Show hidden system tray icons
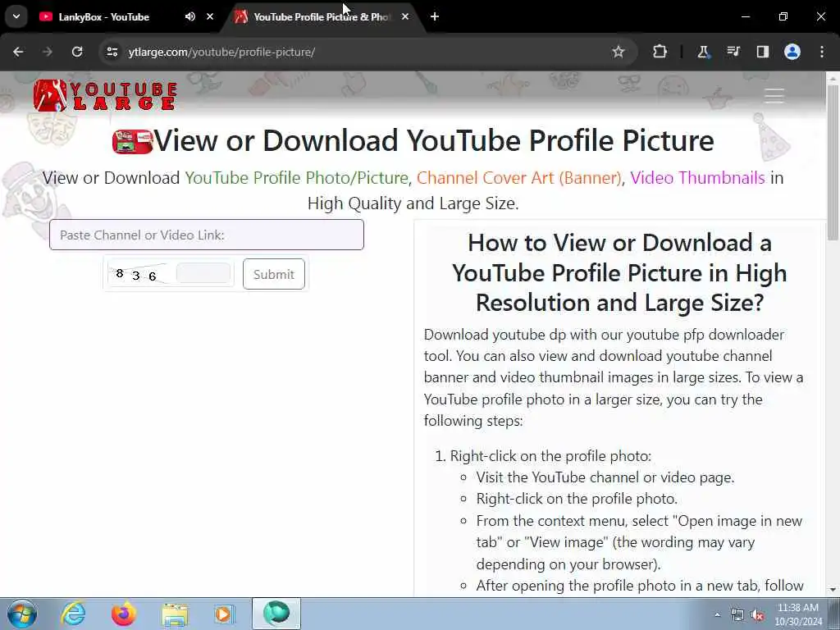 717,614
